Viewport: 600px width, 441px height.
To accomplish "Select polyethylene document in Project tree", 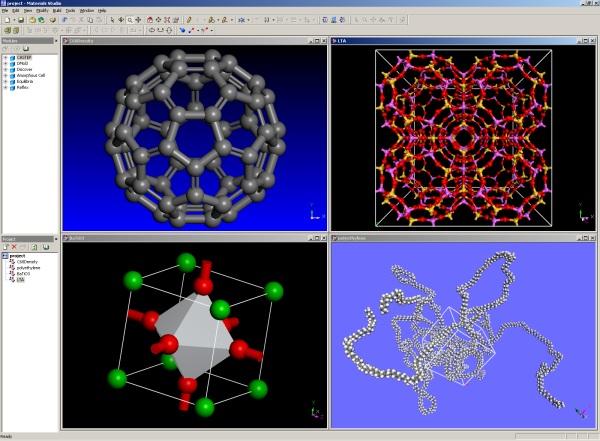I will [30, 268].
